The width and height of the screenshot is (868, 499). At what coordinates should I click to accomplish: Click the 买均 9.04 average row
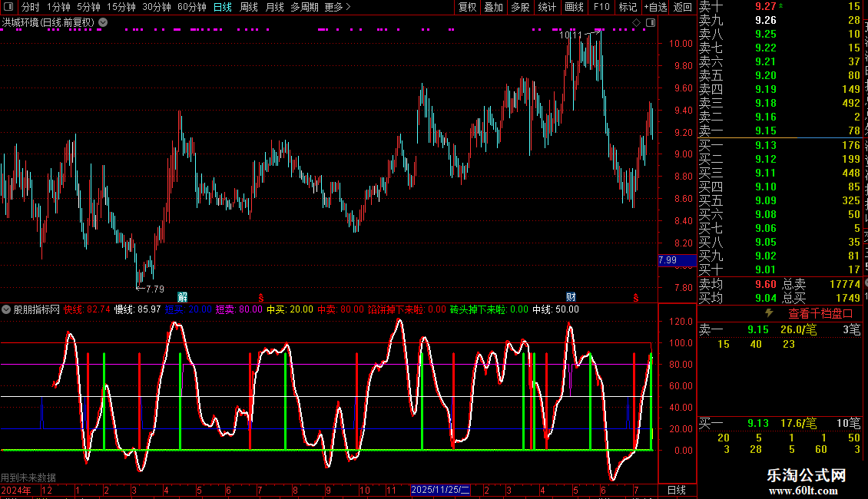(737, 298)
